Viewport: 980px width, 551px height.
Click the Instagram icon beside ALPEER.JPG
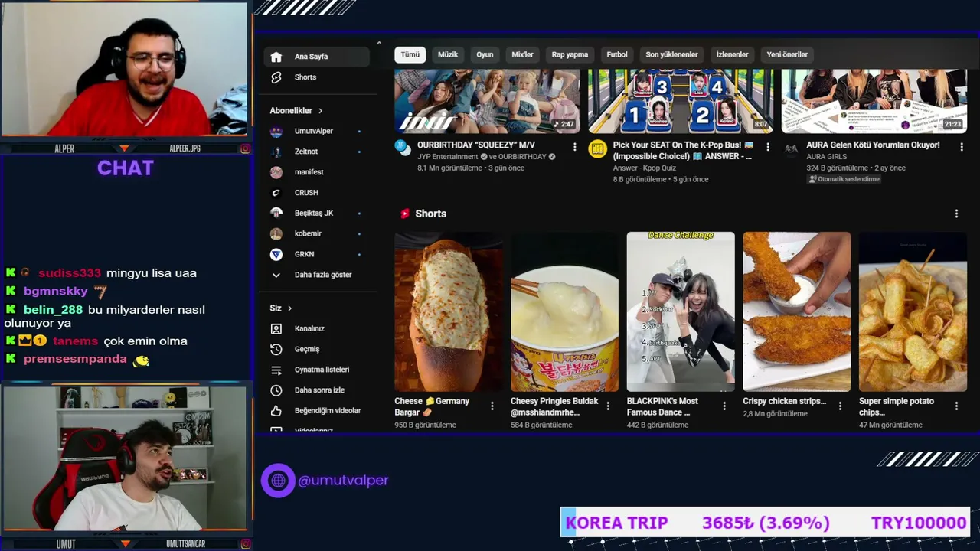pos(245,148)
